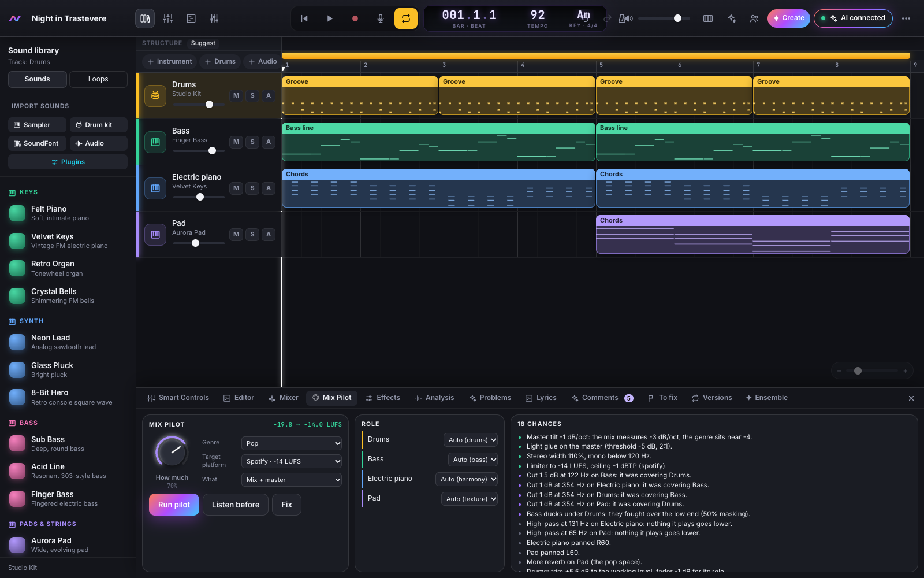The image size is (924, 578).
Task: Adjust the Drums track volume slider
Action: coord(199,105)
